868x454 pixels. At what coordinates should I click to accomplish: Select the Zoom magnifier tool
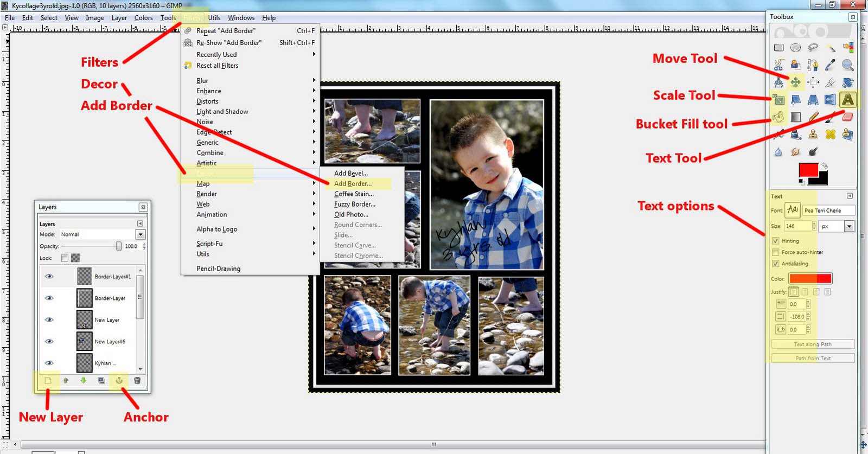(x=848, y=65)
